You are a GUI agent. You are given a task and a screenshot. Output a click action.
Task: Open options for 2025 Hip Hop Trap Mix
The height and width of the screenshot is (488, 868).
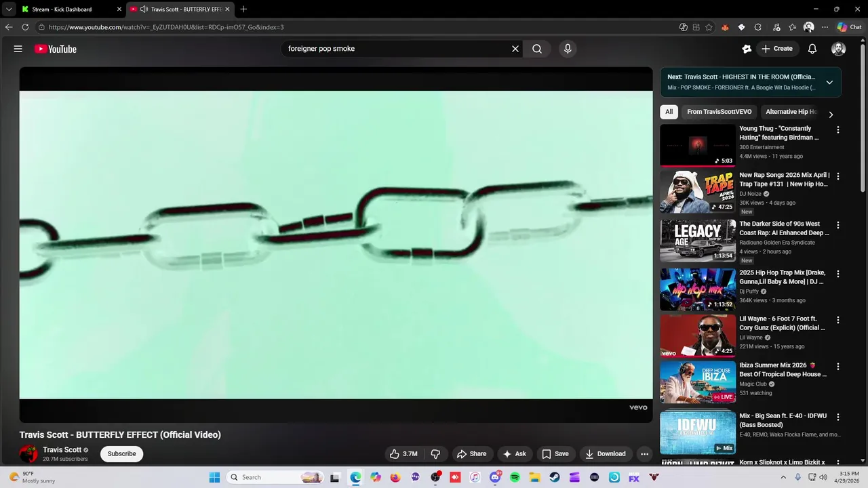click(x=837, y=274)
